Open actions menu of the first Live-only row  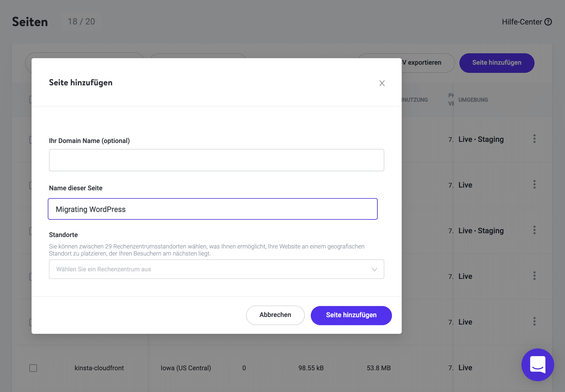534,185
